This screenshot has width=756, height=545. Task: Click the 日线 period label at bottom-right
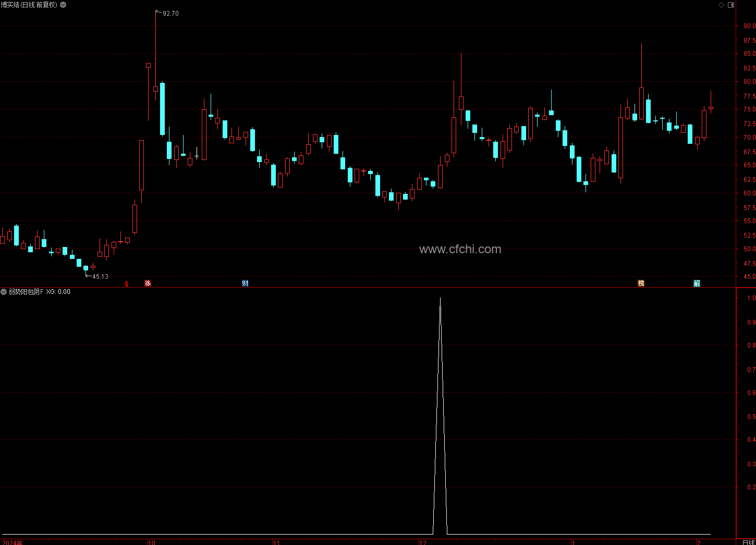[x=748, y=542]
